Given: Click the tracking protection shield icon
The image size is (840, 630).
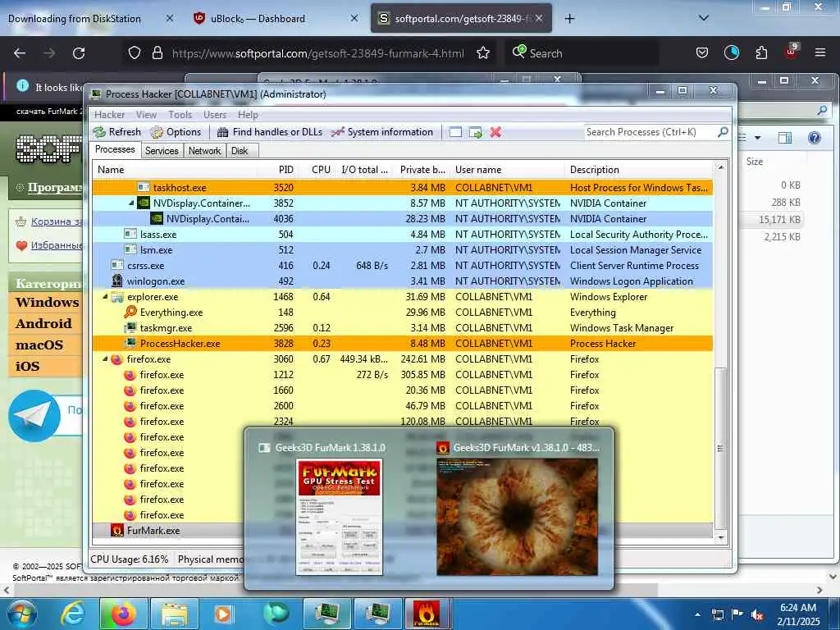Looking at the screenshot, I should tap(135, 53).
